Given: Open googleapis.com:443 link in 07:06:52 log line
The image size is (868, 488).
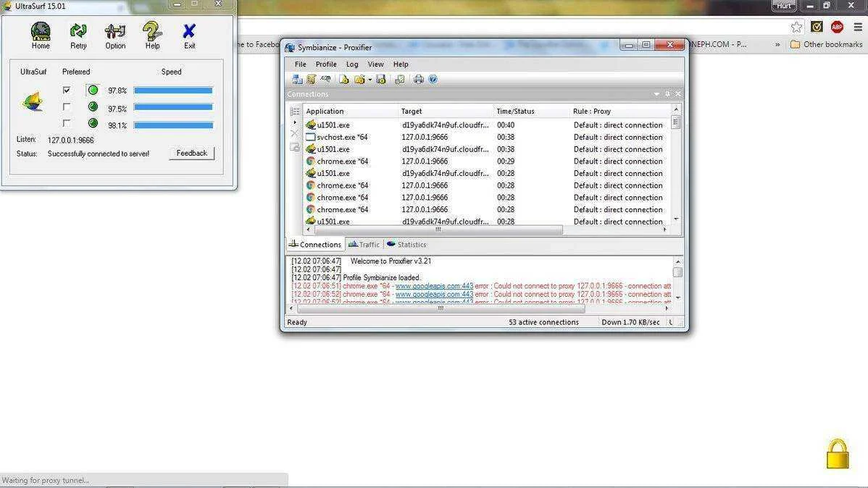Looking at the screenshot, I should 434,295.
